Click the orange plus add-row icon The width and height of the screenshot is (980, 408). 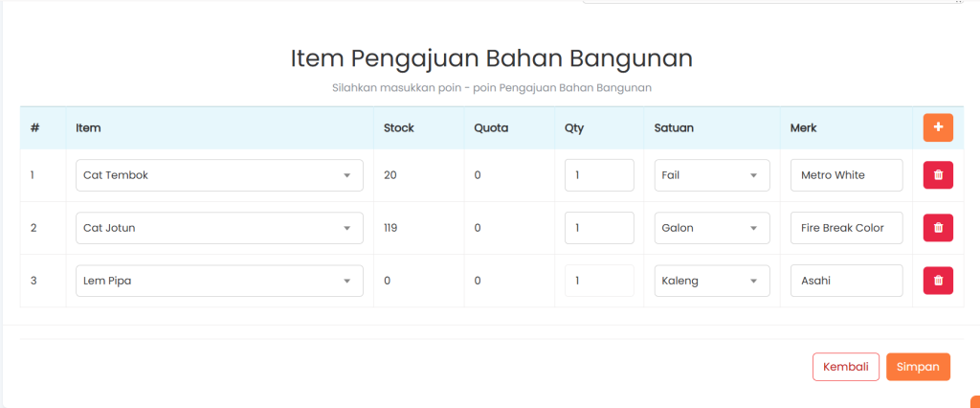pyautogui.click(x=938, y=127)
